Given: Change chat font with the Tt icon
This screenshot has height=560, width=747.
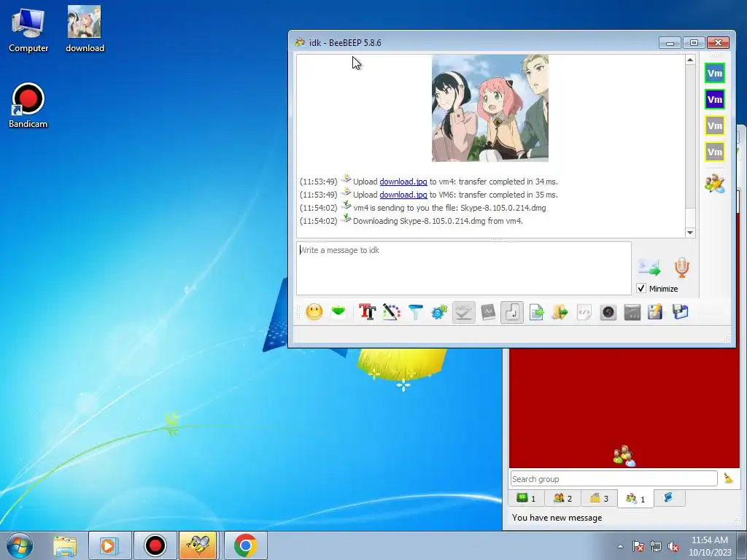Looking at the screenshot, I should [x=367, y=312].
